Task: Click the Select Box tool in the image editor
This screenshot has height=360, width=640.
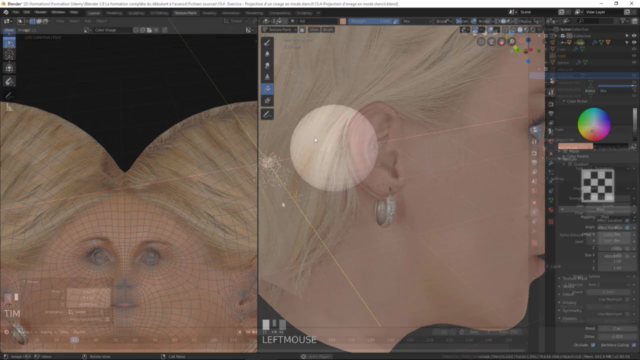Action: 9,42
